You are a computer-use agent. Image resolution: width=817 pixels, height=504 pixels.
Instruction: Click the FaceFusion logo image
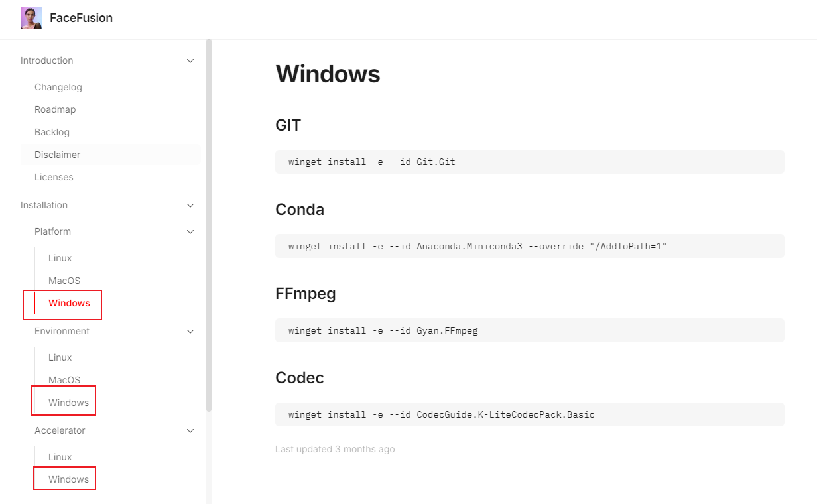pyautogui.click(x=31, y=18)
